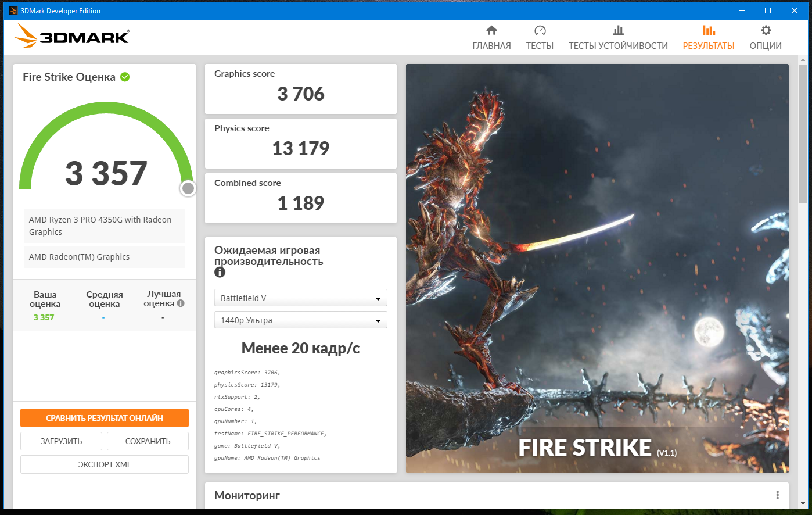The width and height of the screenshot is (812, 515).
Task: Open the Главная tab
Action: tap(491, 37)
